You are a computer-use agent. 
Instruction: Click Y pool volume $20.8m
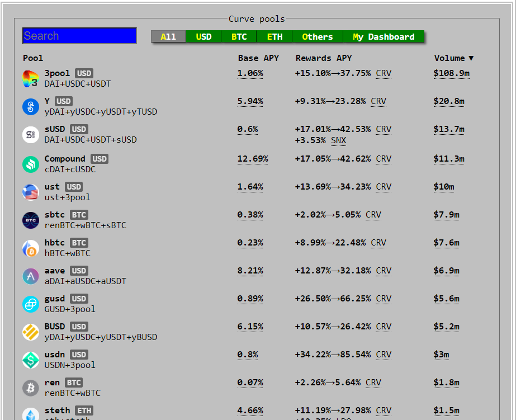click(449, 101)
